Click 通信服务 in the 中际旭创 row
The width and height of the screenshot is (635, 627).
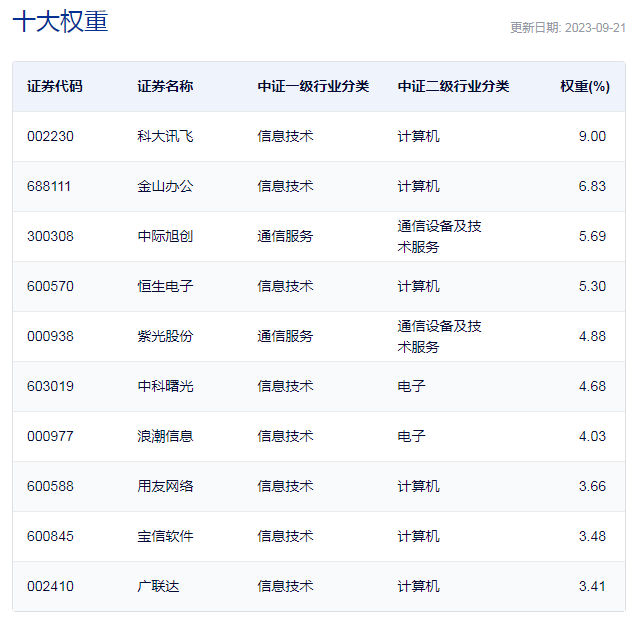pyautogui.click(x=285, y=236)
